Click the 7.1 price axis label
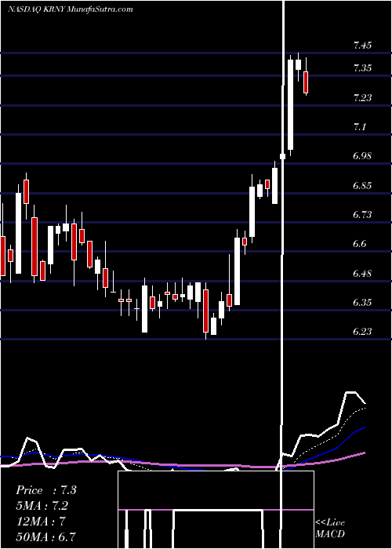The height and width of the screenshot is (549, 392). 359,127
